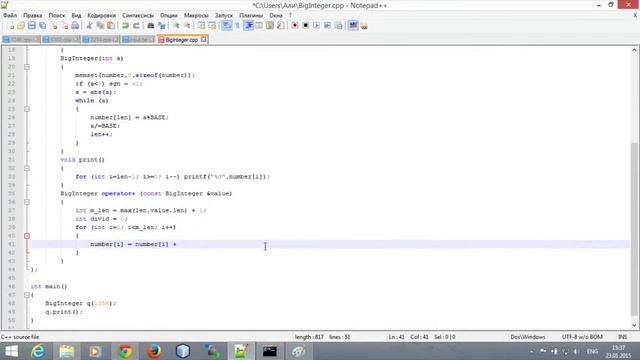This screenshot has width=640, height=360.
Task: Open the user-defined language dialog icon
Action: tap(259, 26)
